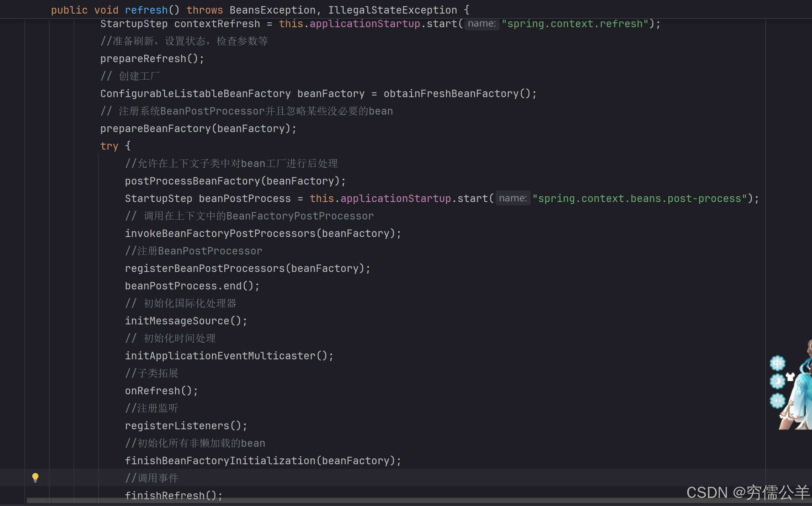Click the yellow lightbulb quick-fix icon
This screenshot has height=506, width=812.
coord(35,478)
